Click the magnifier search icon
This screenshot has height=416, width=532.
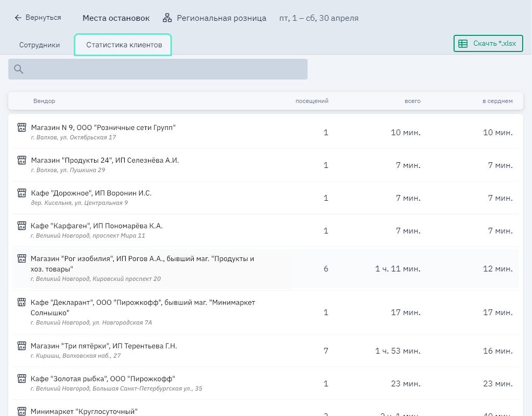[x=19, y=69]
